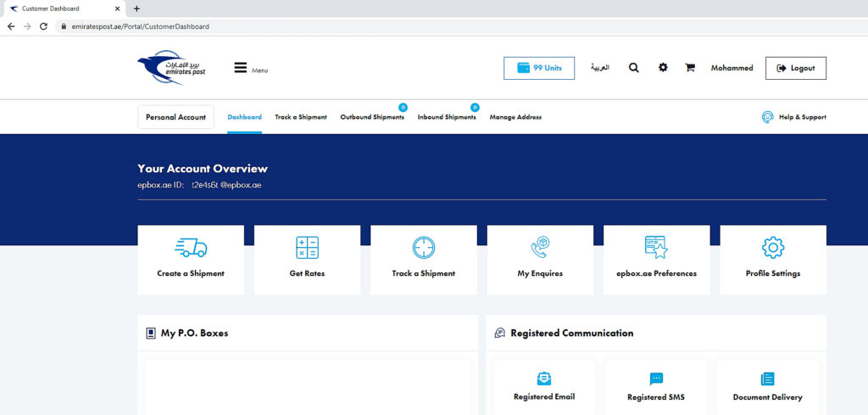Click the settings gear icon in header
Image resolution: width=868 pixels, height=415 pixels.
click(663, 68)
